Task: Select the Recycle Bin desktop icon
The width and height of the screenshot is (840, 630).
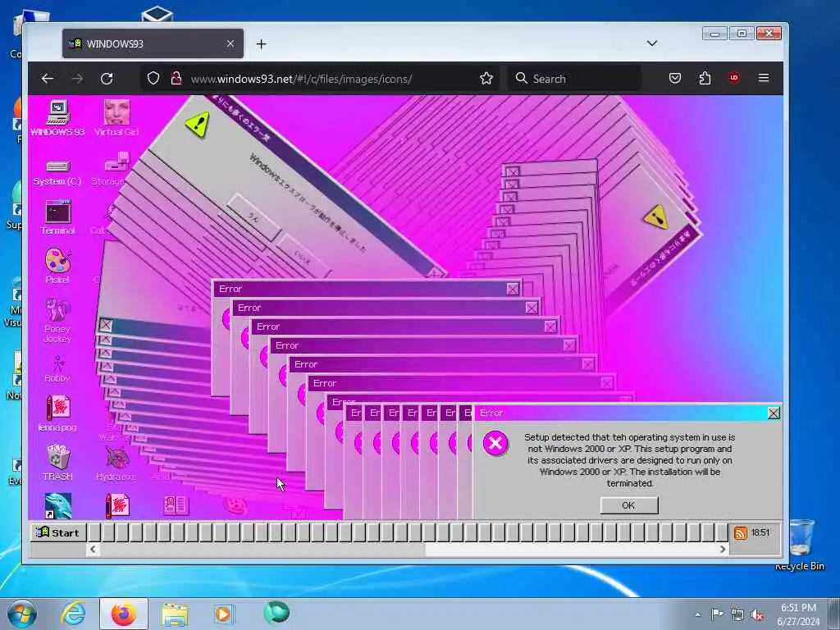Action: [800, 545]
